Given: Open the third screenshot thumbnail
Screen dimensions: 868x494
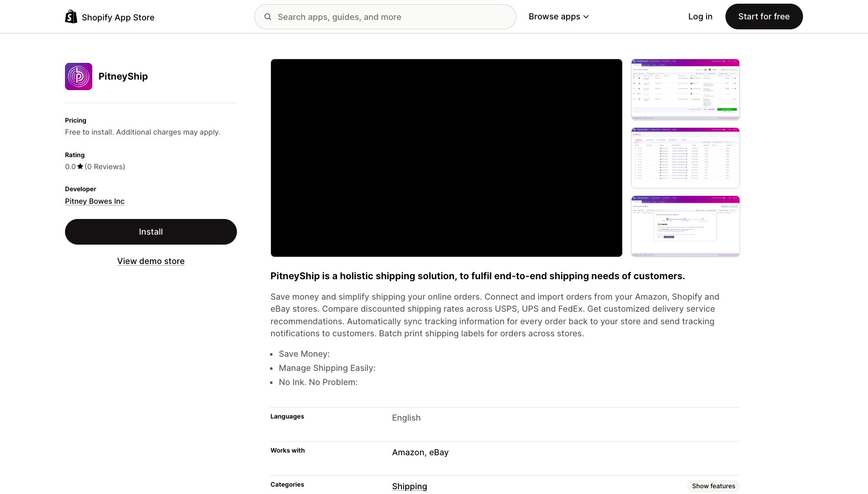Looking at the screenshot, I should click(x=686, y=226).
